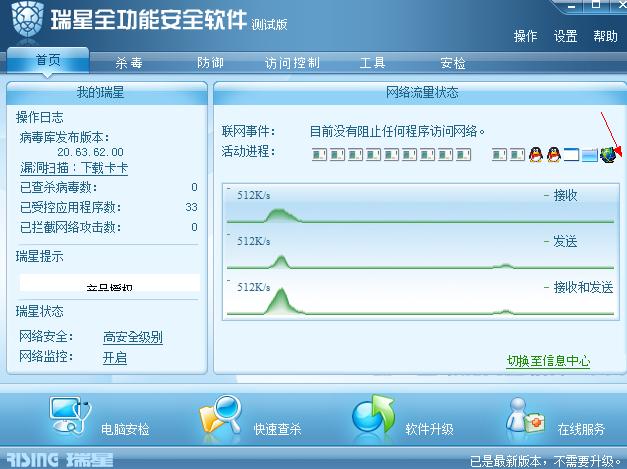Follow the 漏洞扫描:下载卡卡 link

coord(74,168)
